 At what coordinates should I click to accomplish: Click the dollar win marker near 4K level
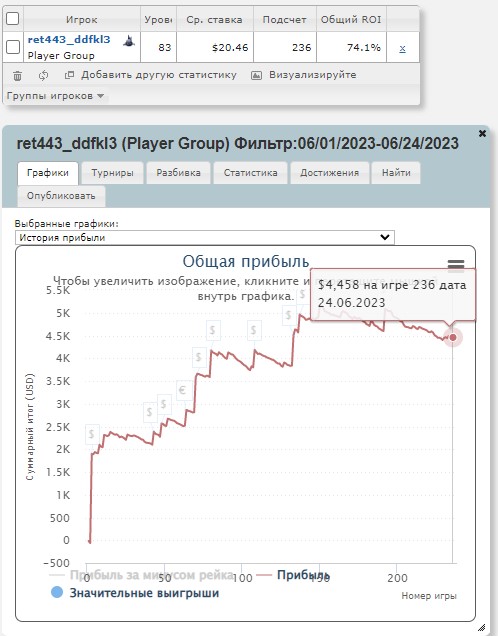tap(199, 357)
